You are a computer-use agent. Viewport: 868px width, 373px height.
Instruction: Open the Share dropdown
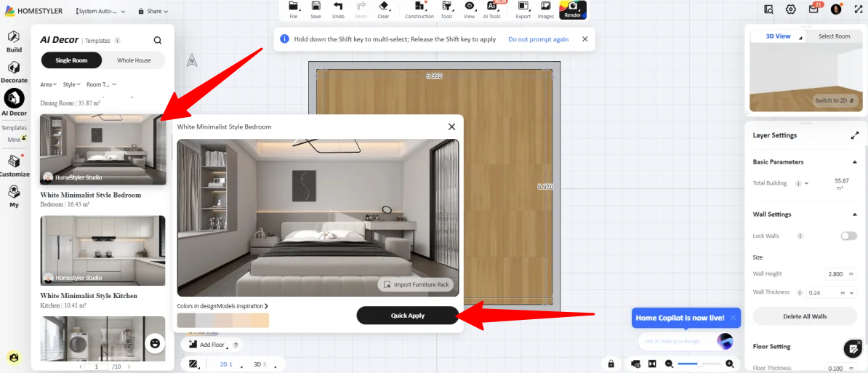pyautogui.click(x=153, y=11)
